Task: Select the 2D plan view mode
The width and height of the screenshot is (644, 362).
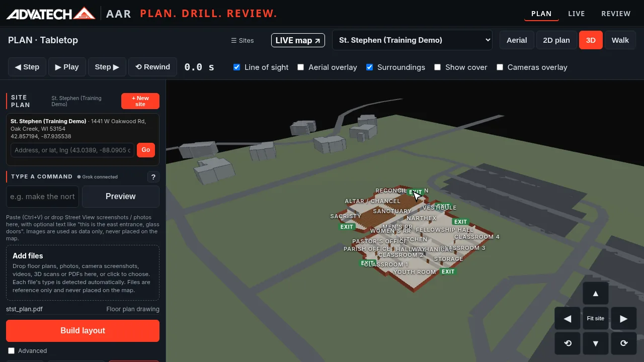Action: coord(556,40)
